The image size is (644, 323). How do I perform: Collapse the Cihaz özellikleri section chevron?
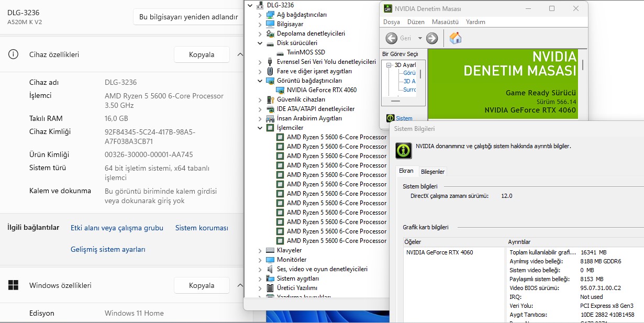point(240,54)
